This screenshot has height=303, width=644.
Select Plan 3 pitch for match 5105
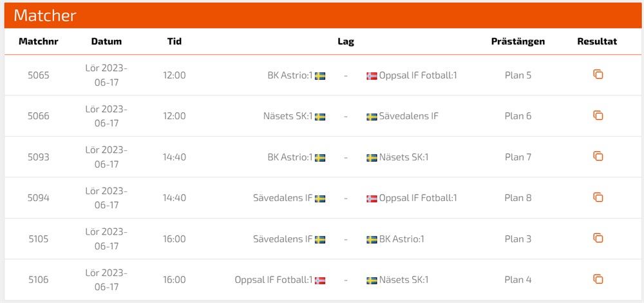[518, 239]
